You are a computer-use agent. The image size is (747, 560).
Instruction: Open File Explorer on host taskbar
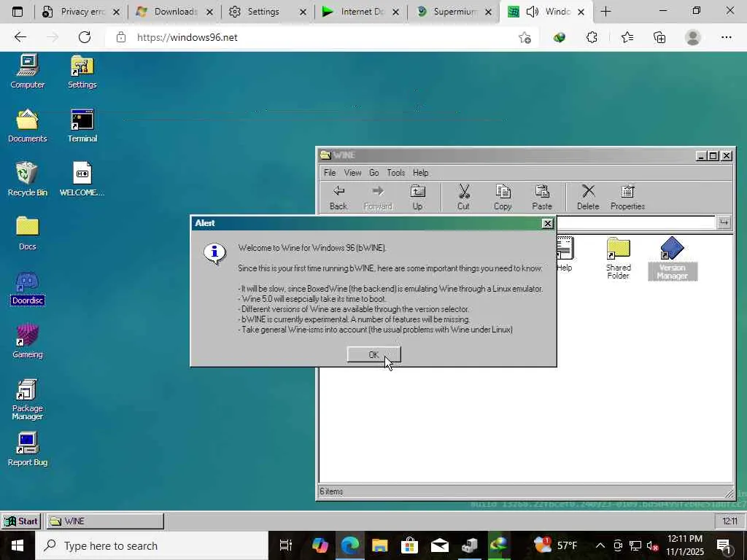coord(379,545)
